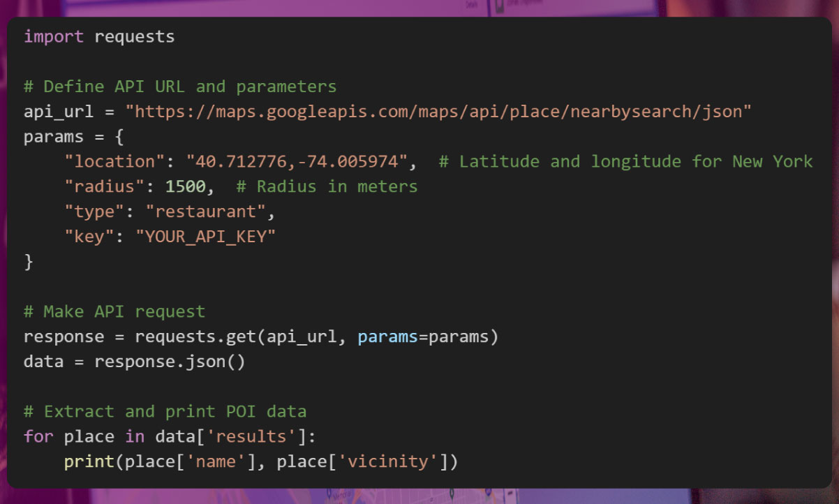Click the 'import' keyword on first line
839x504 pixels.
pos(54,36)
